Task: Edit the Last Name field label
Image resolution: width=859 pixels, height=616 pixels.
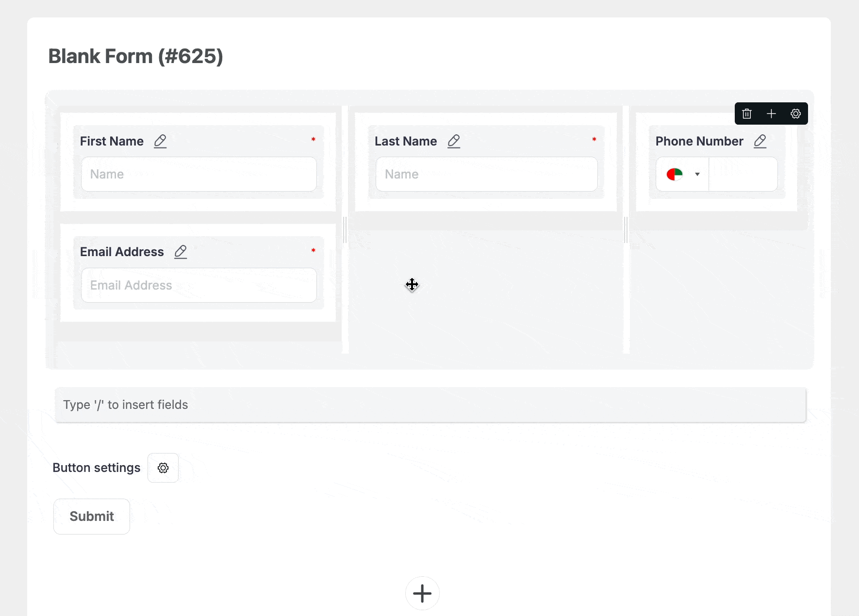Action: 454,141
